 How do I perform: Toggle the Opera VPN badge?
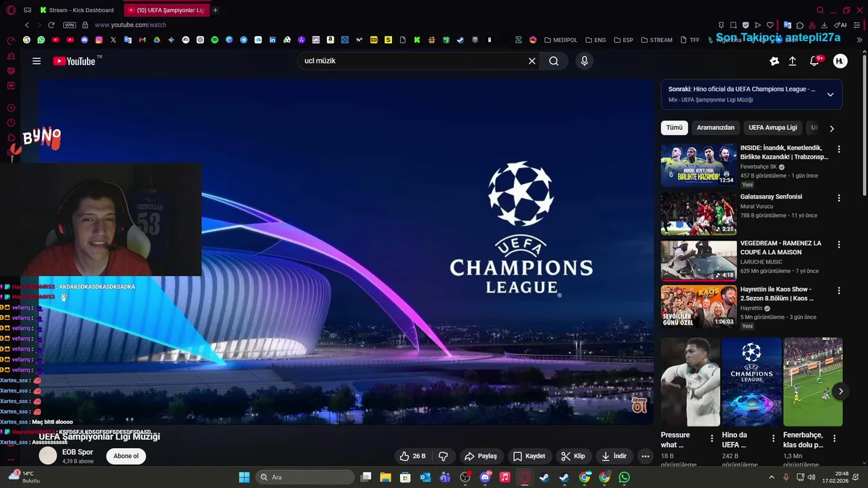(x=69, y=25)
